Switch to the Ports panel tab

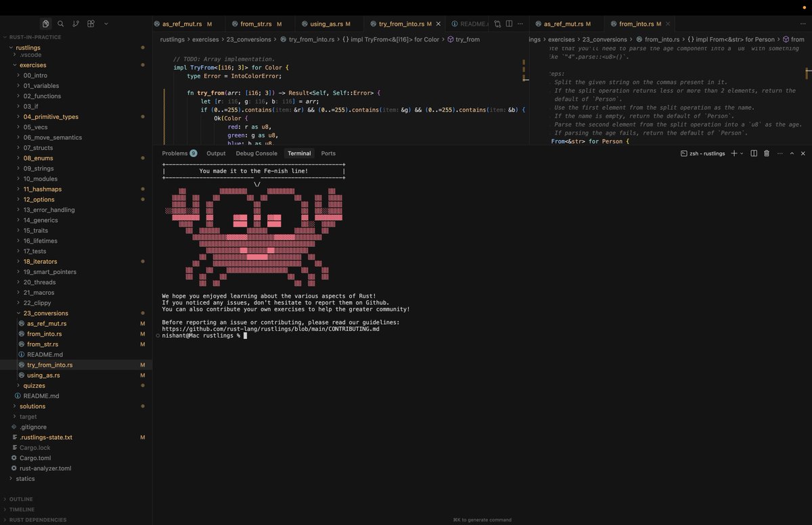328,154
